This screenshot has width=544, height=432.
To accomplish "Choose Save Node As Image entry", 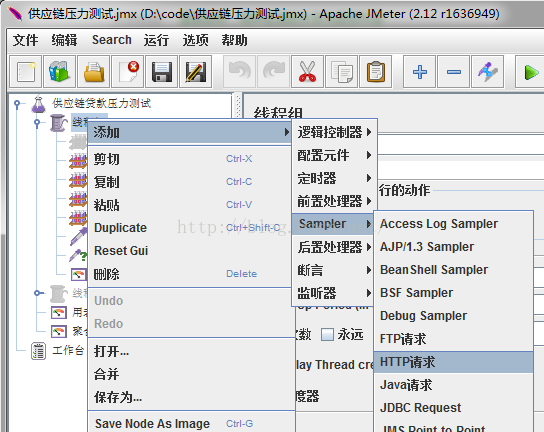I will [x=191, y=423].
